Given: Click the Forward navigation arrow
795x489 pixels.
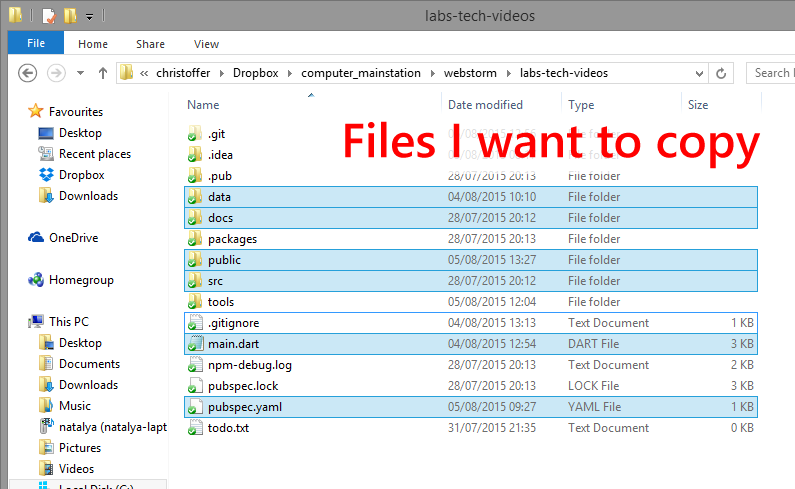Looking at the screenshot, I should [x=56, y=73].
